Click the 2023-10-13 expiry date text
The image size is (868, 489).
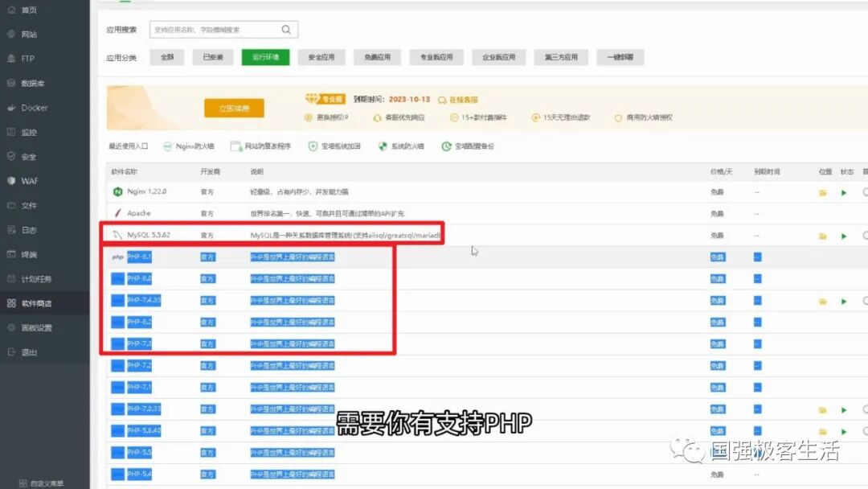pos(409,99)
